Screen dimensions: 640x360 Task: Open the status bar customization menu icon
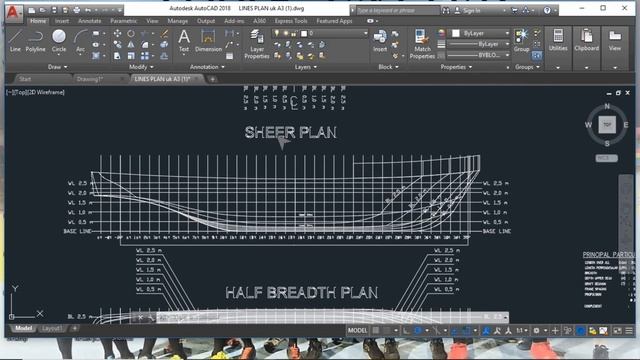(x=629, y=331)
